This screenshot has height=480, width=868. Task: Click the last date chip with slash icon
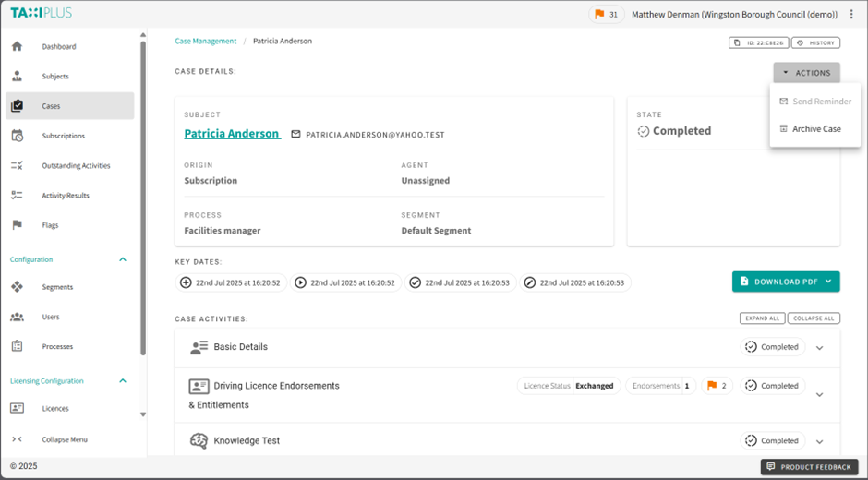pos(575,282)
